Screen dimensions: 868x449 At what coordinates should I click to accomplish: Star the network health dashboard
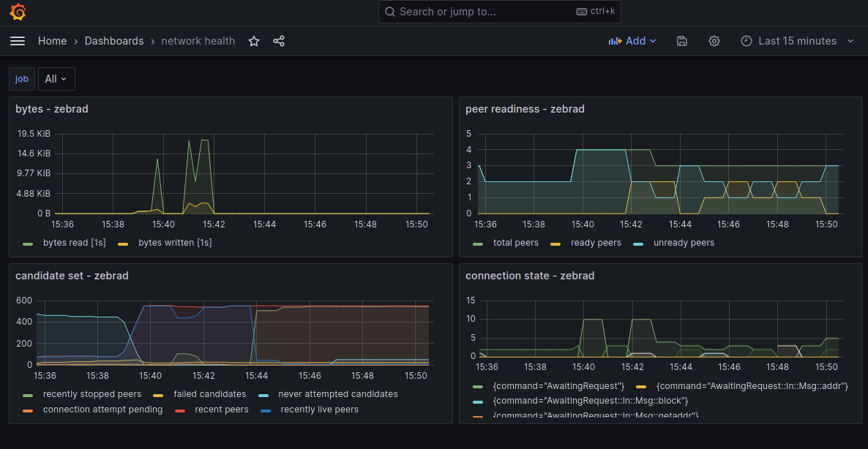coord(254,41)
